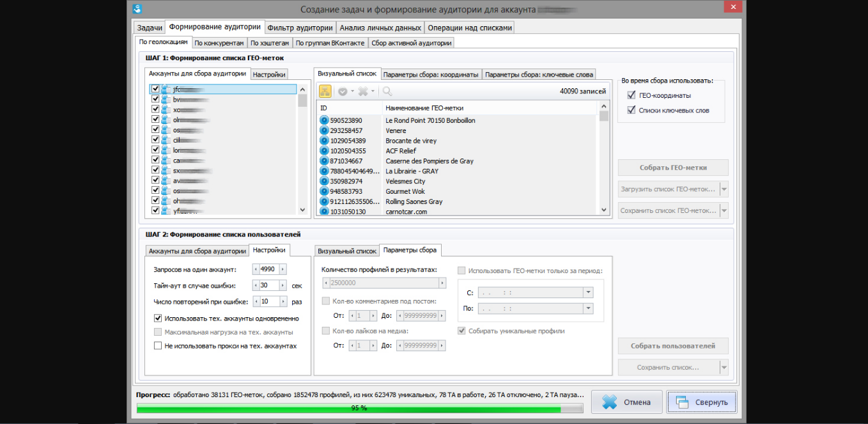The width and height of the screenshot is (868, 424).
Task: Uncheck Списки ключевых слов checkbox
Action: (x=632, y=110)
